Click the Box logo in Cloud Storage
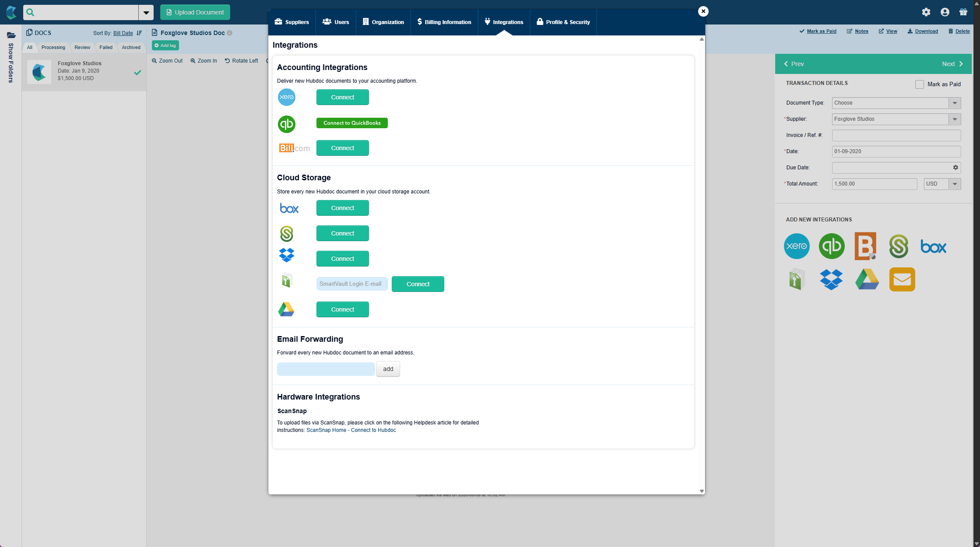Viewport: 980px width, 547px height. (x=289, y=208)
